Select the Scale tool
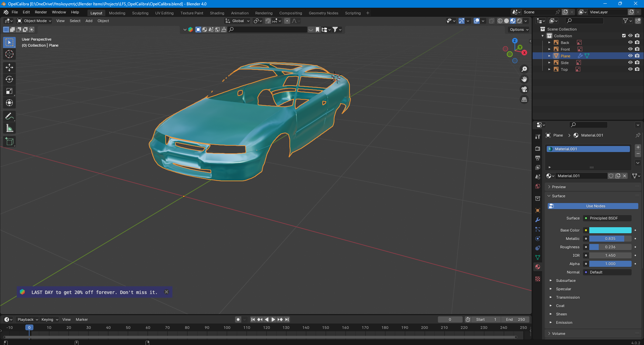The height and width of the screenshot is (345, 644). (9, 91)
